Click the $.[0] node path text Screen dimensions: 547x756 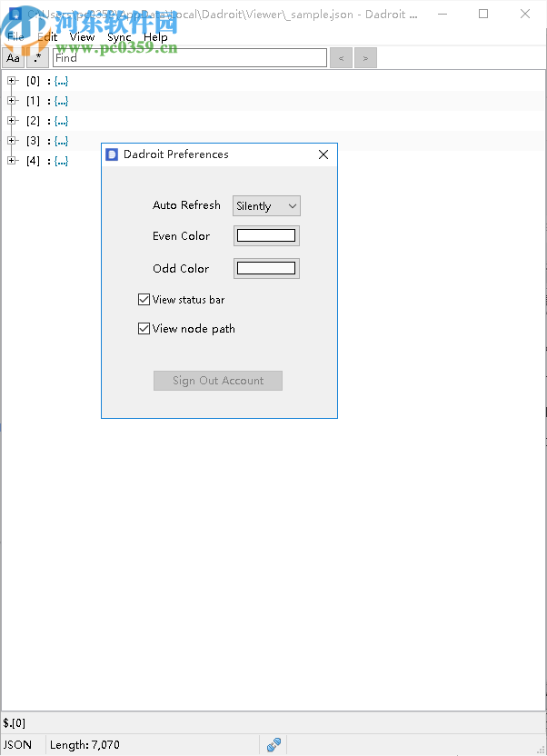(14, 722)
